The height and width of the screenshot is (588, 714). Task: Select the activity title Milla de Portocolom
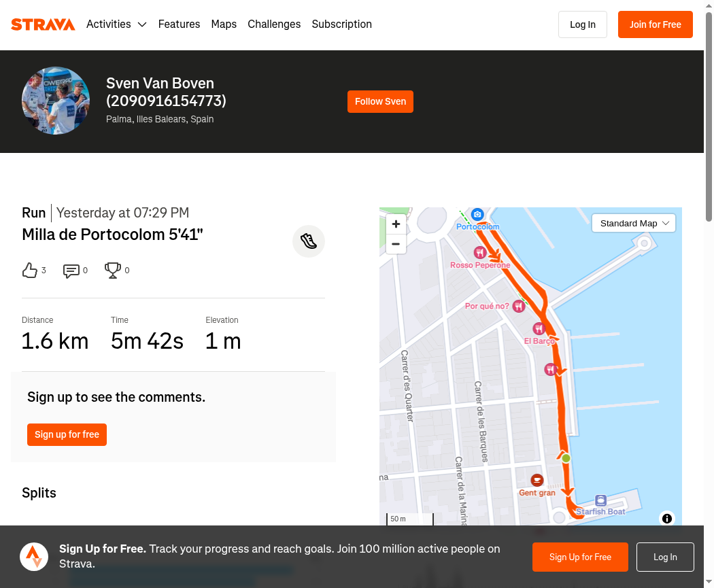112,235
